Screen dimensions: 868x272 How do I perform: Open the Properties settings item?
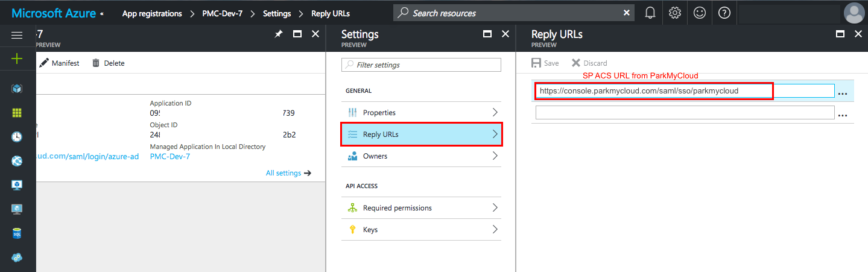tap(421, 113)
